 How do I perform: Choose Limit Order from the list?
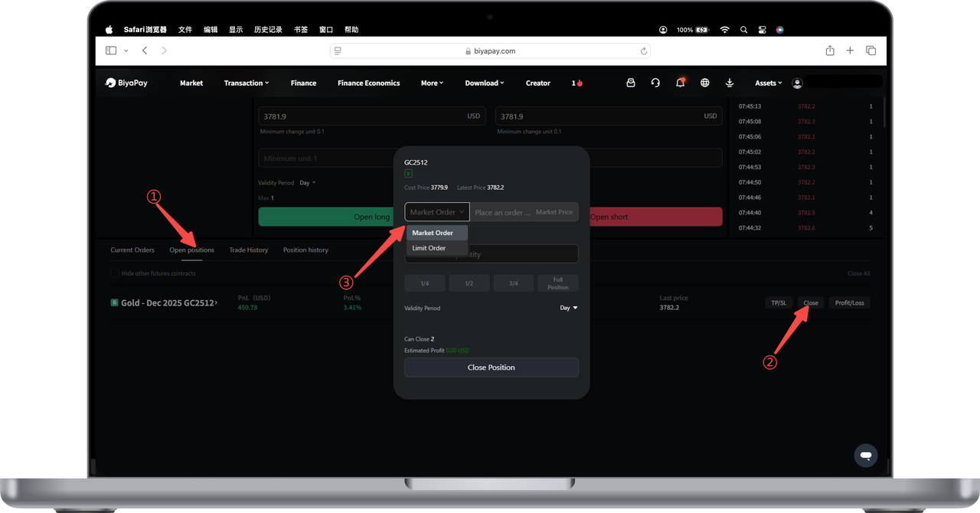(x=429, y=248)
